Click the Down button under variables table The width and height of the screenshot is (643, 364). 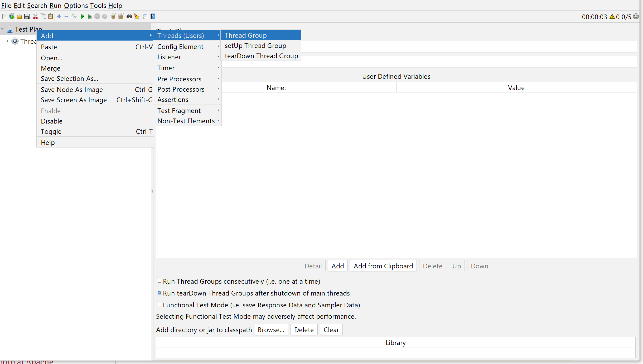pos(480,266)
